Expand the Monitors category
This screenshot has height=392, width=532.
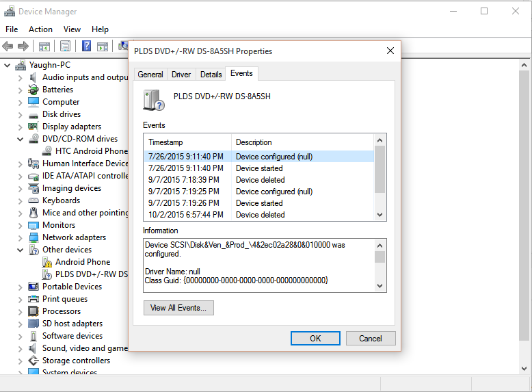pos(20,225)
